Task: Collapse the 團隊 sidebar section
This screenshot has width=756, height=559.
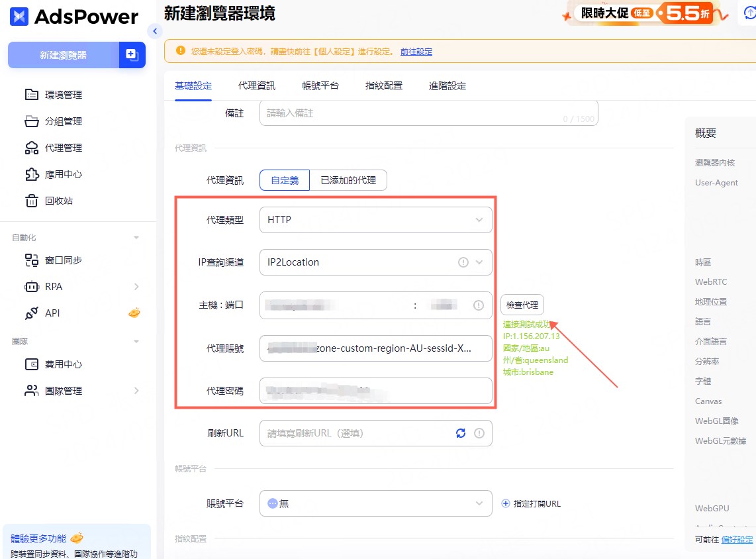Action: 136,341
